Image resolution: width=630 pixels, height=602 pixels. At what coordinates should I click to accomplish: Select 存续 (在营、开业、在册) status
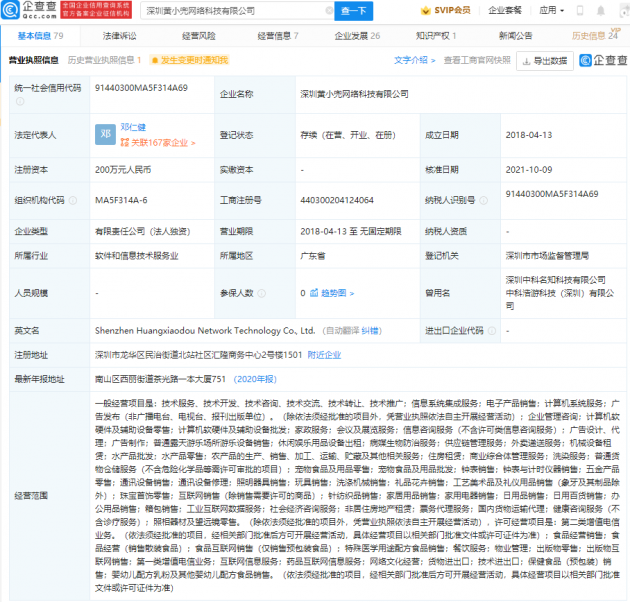tap(348, 135)
